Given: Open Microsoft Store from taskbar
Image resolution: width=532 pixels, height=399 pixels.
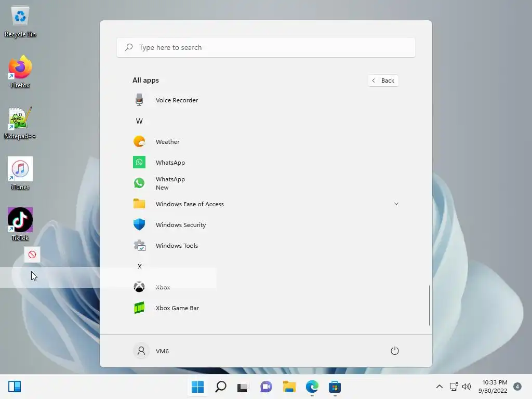Looking at the screenshot, I should pos(335,387).
